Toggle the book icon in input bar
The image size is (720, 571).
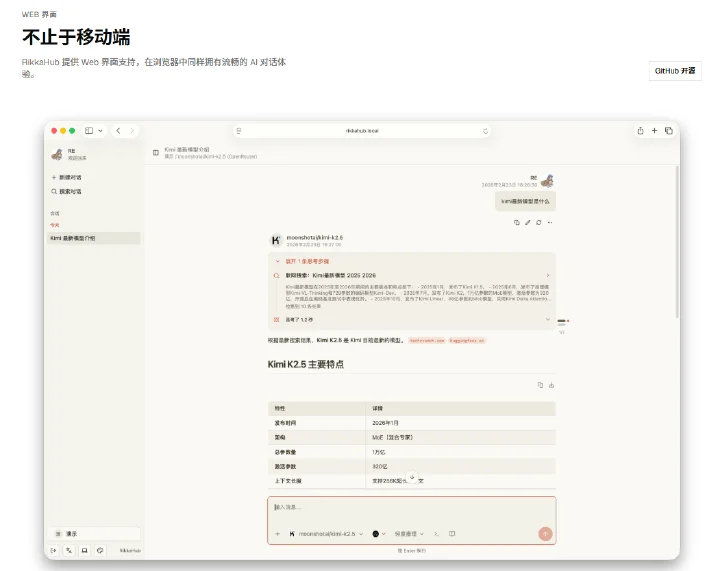(x=452, y=534)
